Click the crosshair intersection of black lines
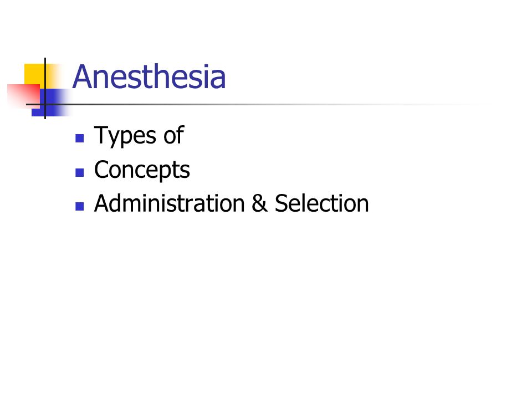 [45, 105]
